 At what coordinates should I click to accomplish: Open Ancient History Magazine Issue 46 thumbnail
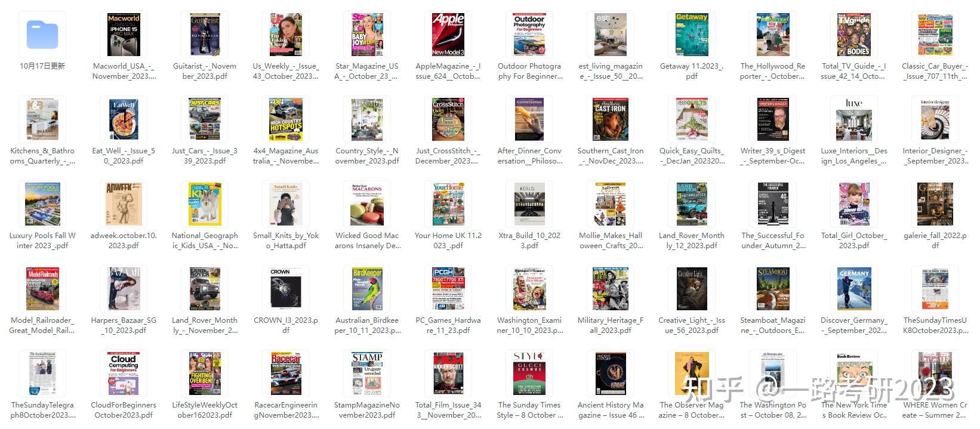611,374
